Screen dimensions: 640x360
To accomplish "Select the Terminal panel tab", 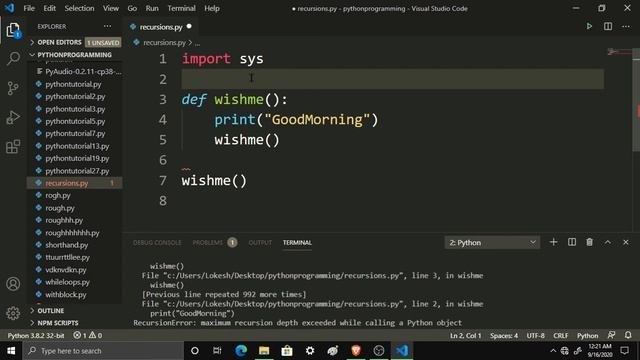I will point(297,243).
